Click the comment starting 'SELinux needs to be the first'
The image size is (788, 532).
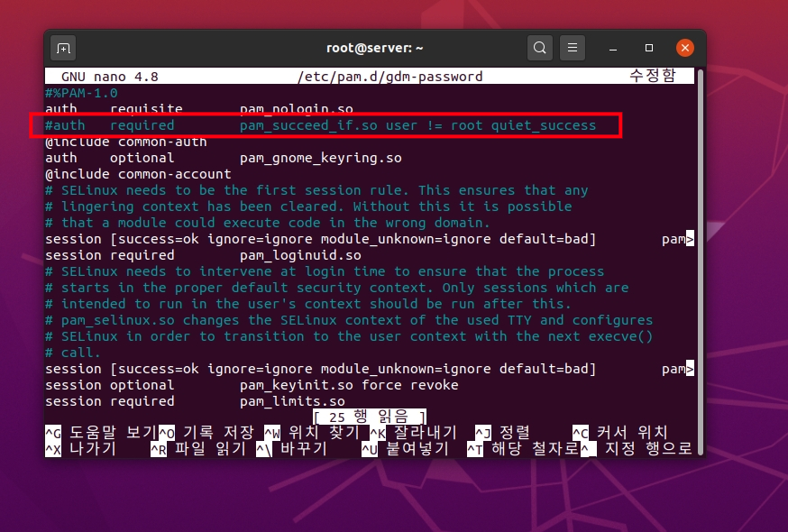tap(316, 190)
